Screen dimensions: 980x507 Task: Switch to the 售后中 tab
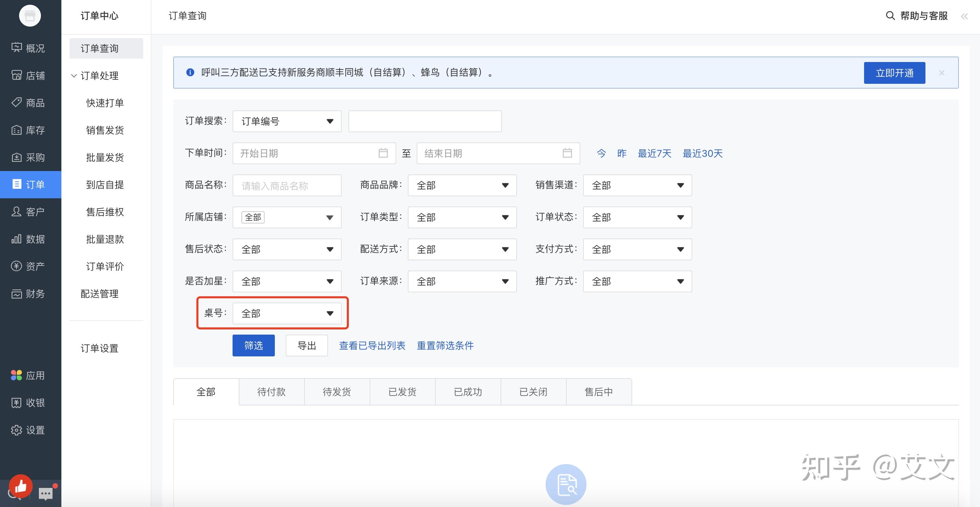pos(598,392)
